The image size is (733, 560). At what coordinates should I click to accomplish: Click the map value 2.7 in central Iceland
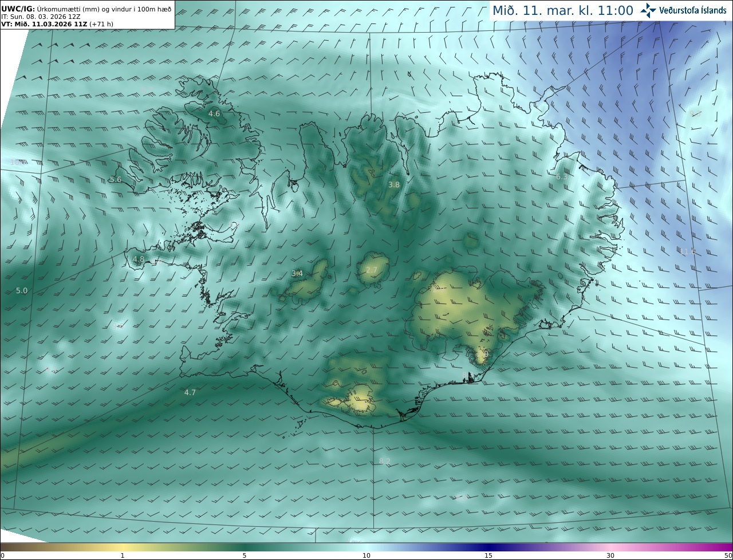(372, 270)
